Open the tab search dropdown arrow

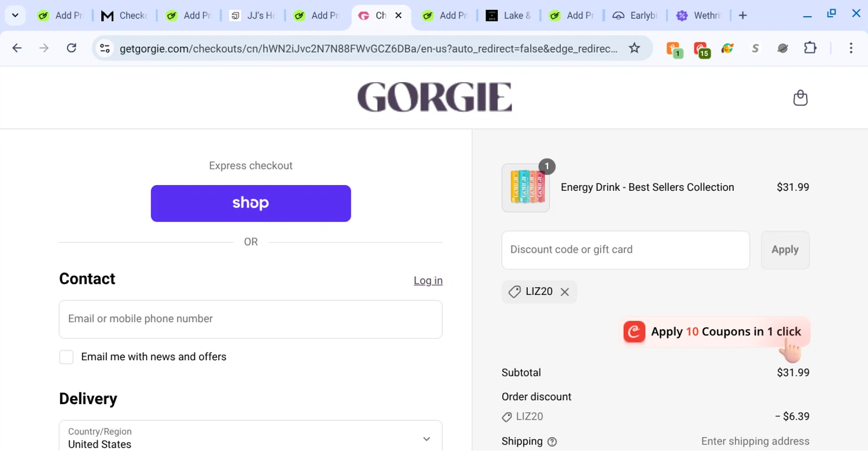point(16,16)
